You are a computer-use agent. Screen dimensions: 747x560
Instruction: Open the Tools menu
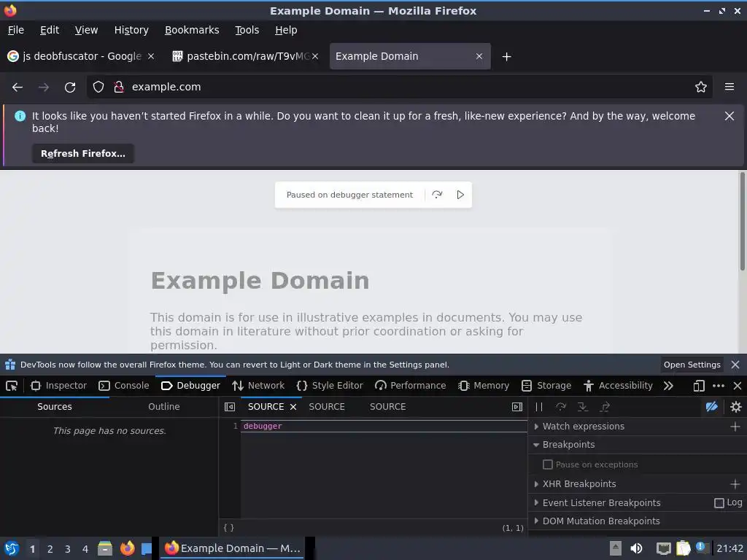[247, 30]
